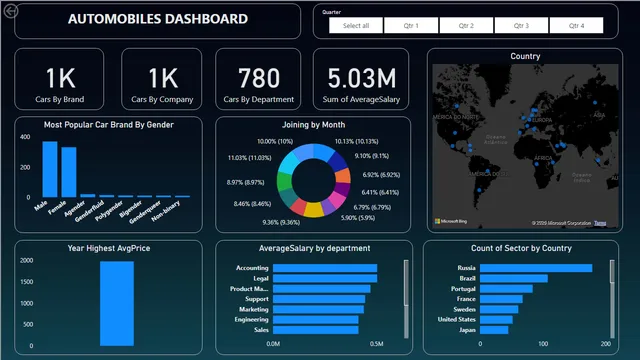Click the Microsoft Bing logo on the map

tap(451, 221)
